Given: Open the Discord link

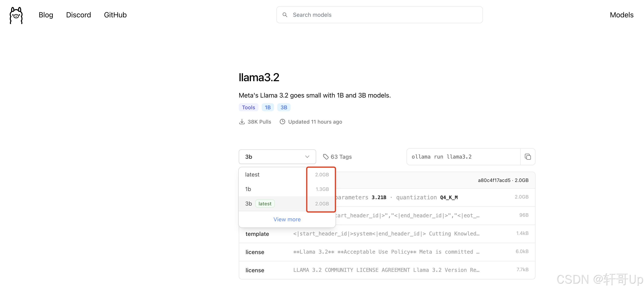Looking at the screenshot, I should 78,15.
